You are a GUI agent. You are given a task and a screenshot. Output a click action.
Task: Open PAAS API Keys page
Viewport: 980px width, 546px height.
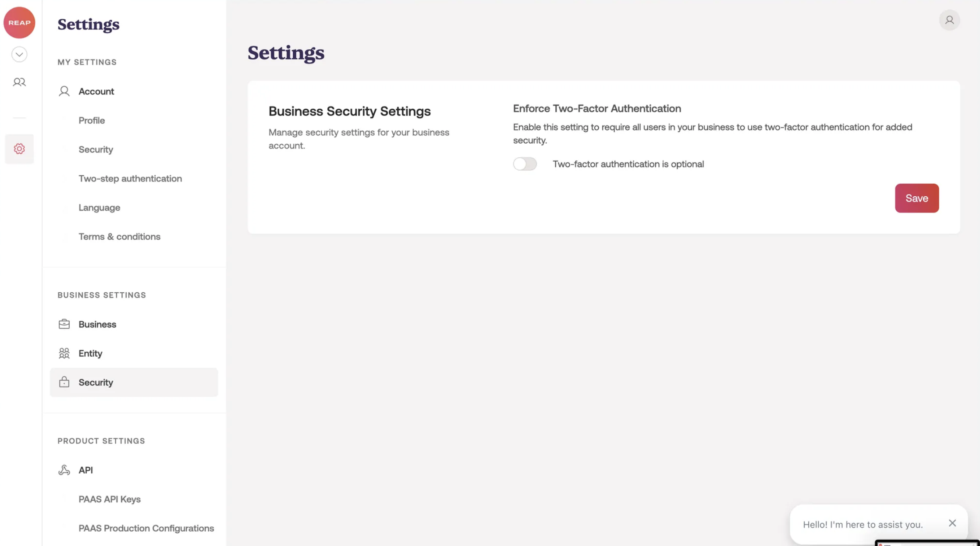click(110, 499)
